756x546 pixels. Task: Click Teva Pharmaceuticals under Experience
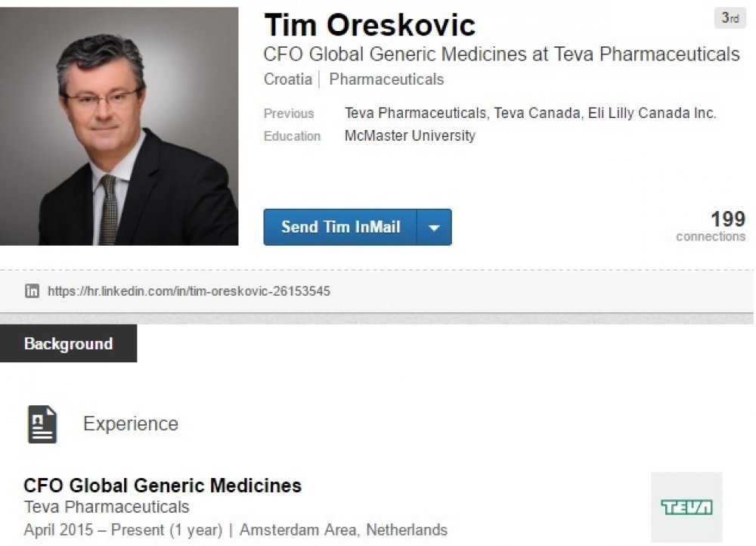[107, 507]
